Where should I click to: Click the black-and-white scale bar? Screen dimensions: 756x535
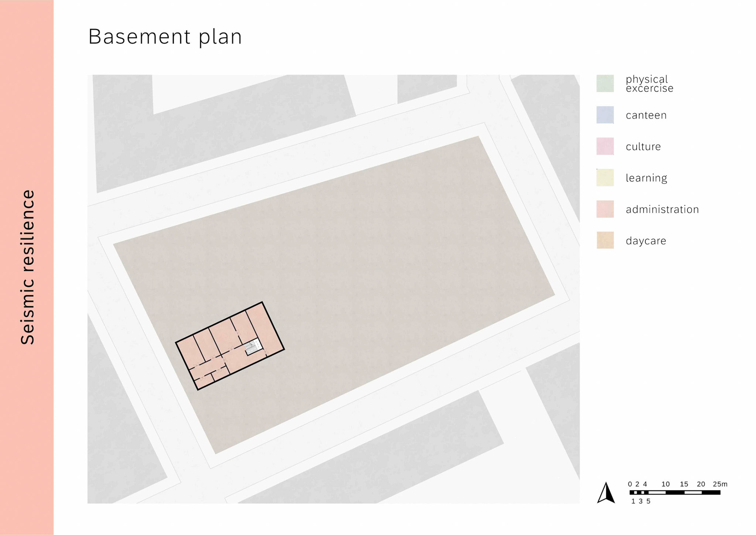pyautogui.click(x=675, y=492)
